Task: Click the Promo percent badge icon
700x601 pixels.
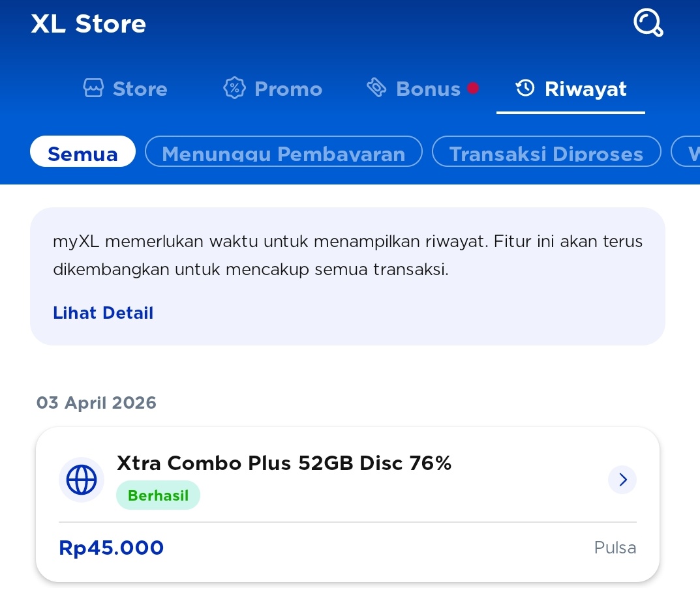Action: coord(234,87)
